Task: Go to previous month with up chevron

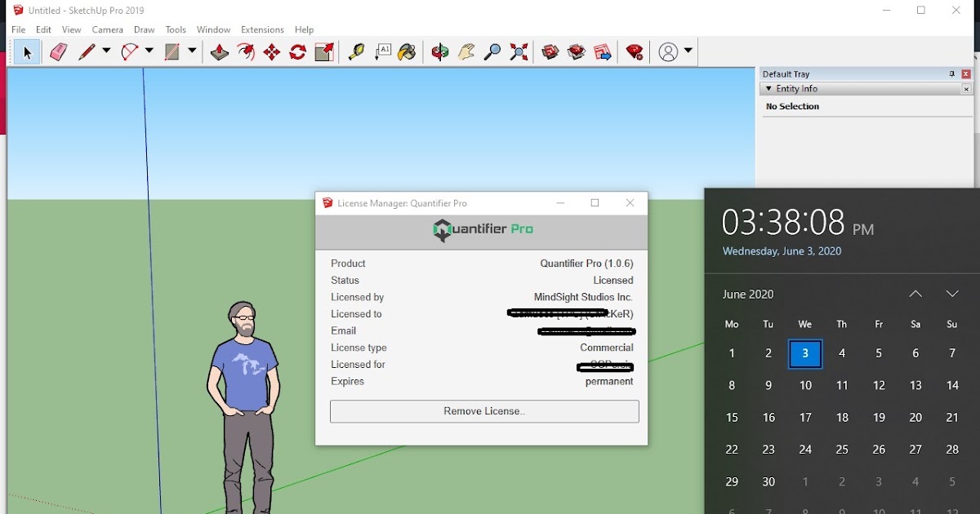Action: (x=915, y=294)
